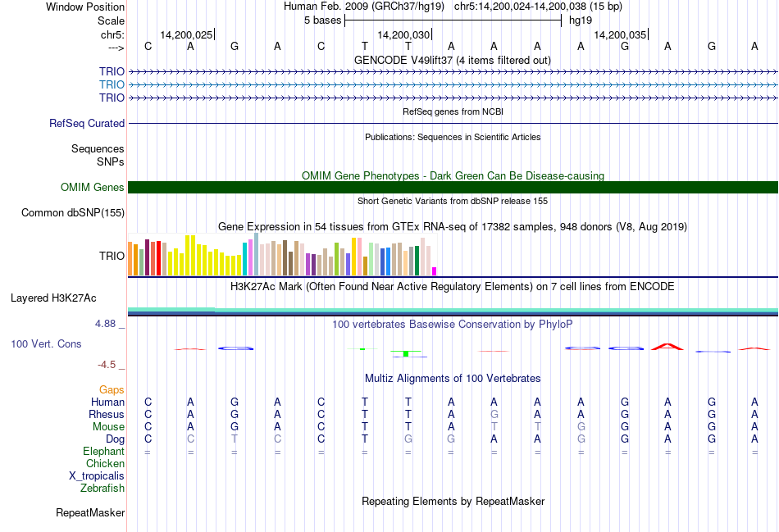
Task: Open the GENCODE V49lift37 track title
Action: (x=453, y=60)
